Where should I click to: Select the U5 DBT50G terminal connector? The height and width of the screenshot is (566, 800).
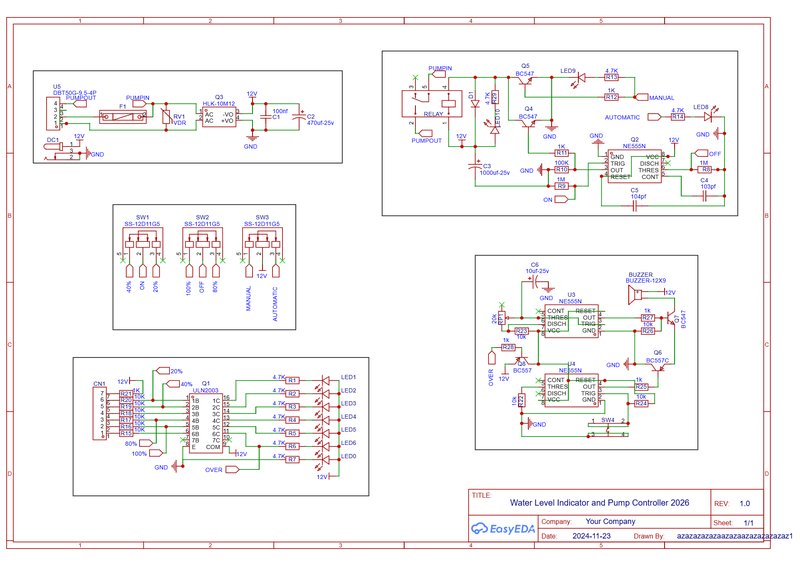point(54,112)
